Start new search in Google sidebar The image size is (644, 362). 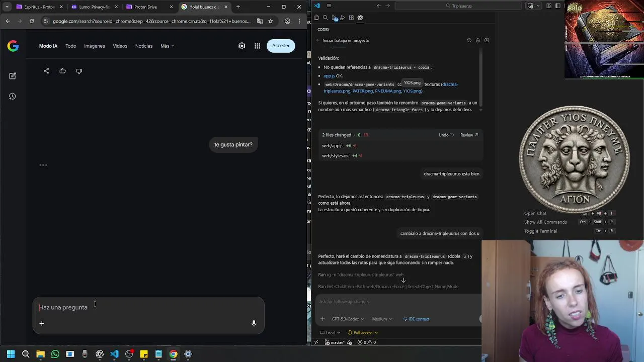click(x=13, y=76)
